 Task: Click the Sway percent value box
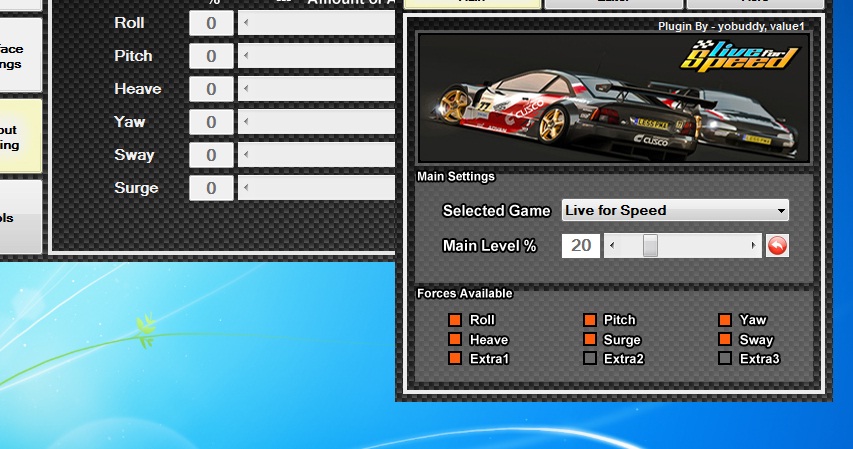click(x=212, y=155)
